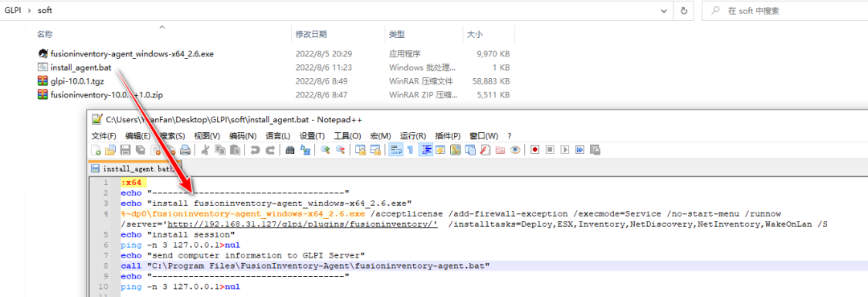Click the :x64 label on line 1
This screenshot has width=868, height=297.
pyautogui.click(x=133, y=182)
